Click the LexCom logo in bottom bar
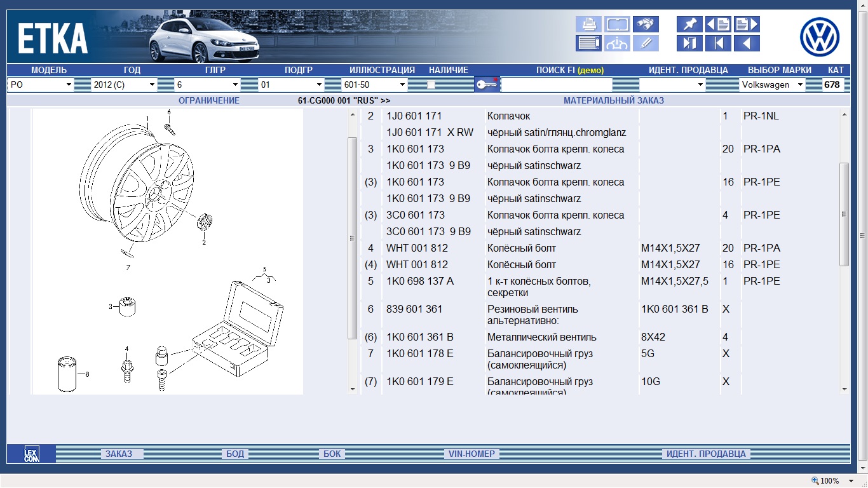This screenshot has width=868, height=488. tap(31, 454)
